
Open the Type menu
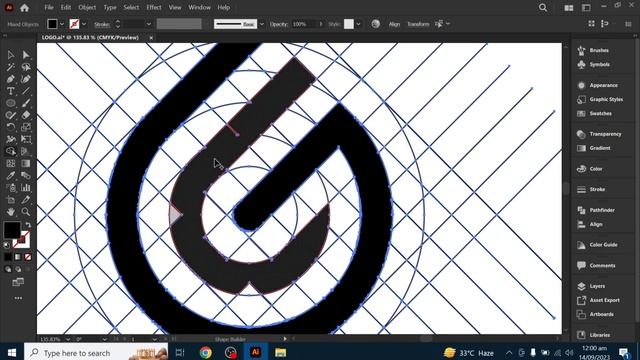tap(110, 7)
